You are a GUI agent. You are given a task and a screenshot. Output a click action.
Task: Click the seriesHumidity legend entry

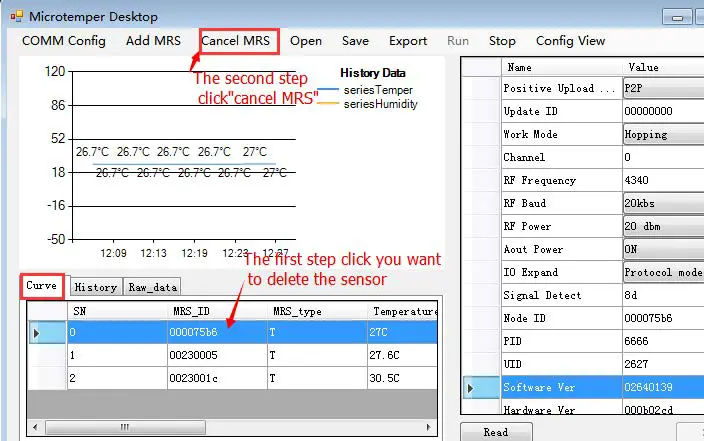pyautogui.click(x=380, y=104)
